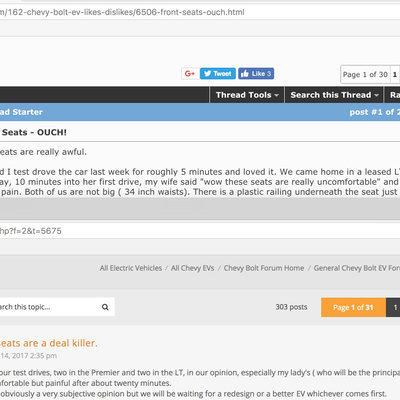Open the All Chevy EVs breadcrumb link
The height and width of the screenshot is (400, 400).
click(192, 268)
